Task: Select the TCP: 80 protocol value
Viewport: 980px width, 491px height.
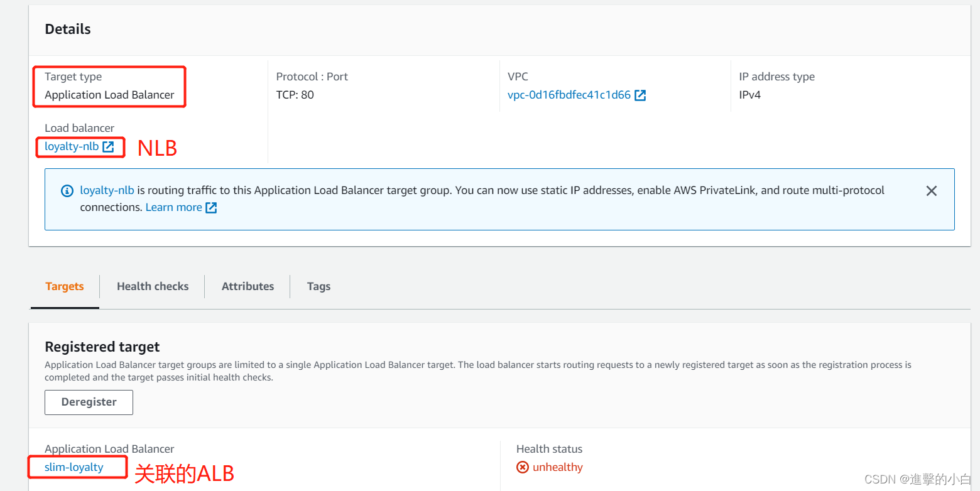Action: click(295, 95)
